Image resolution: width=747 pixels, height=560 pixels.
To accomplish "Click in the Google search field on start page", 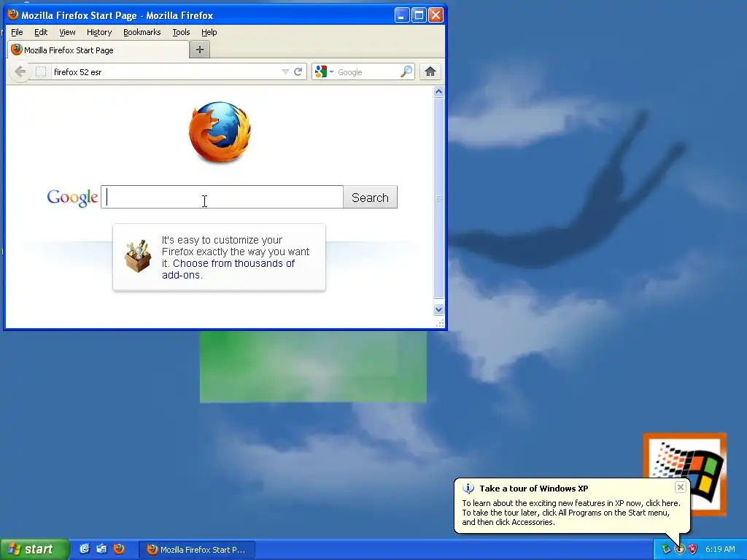I will [x=222, y=197].
